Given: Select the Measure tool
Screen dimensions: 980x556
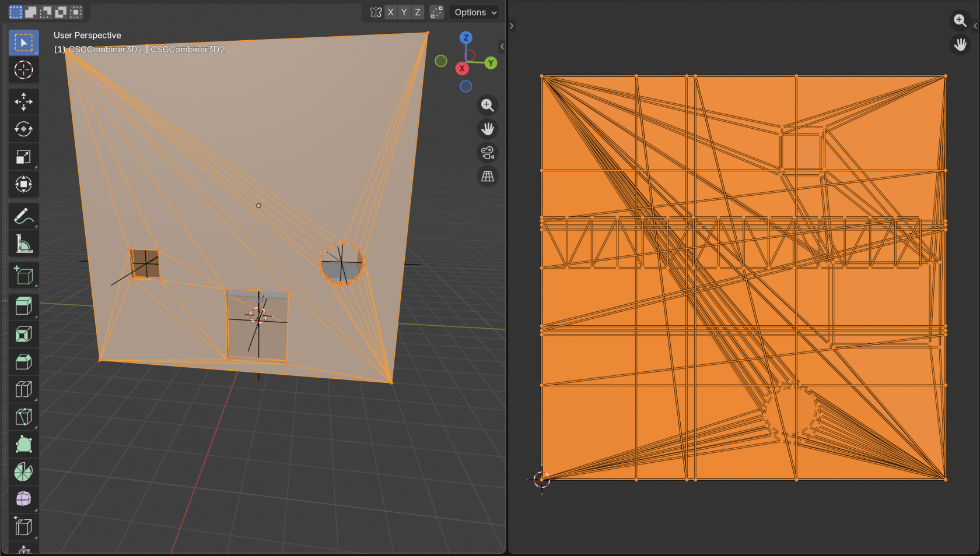Looking at the screenshot, I should pos(23,243).
